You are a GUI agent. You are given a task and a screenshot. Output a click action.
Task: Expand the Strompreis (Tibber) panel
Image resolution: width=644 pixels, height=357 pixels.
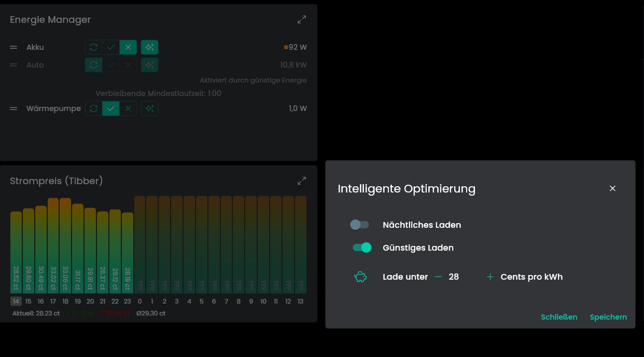[x=302, y=181]
